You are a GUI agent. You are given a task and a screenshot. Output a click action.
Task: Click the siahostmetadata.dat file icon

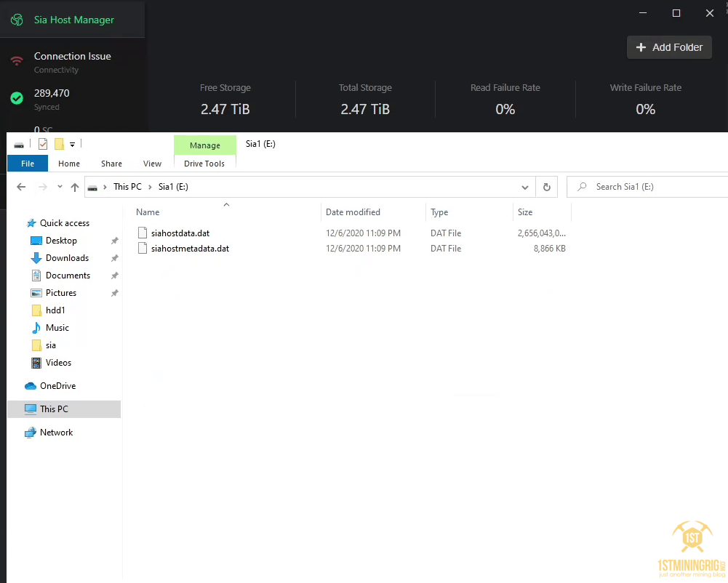tap(143, 249)
